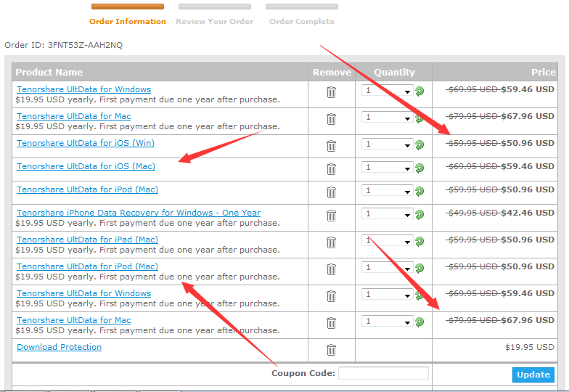
Task: Remove Tenorshare UltData for iOS (Win) item
Action: [x=331, y=146]
